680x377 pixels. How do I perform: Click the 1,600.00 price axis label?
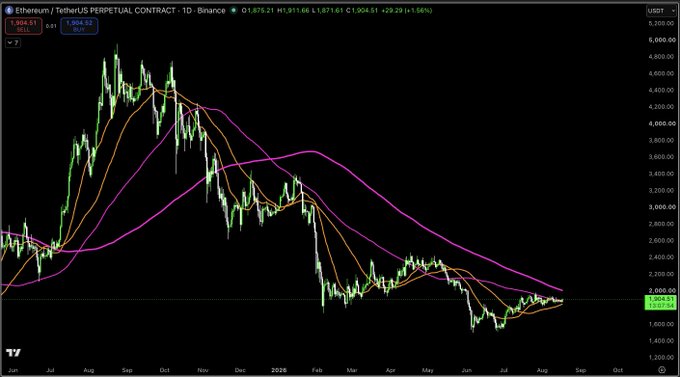tap(662, 324)
